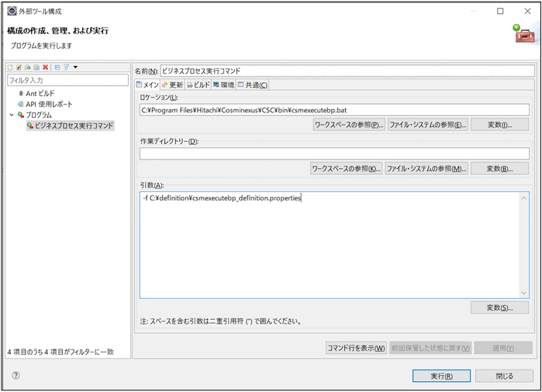Click ワークスペースの参照(P) under location
Screen dimensions: 542x392
[x=349, y=125]
